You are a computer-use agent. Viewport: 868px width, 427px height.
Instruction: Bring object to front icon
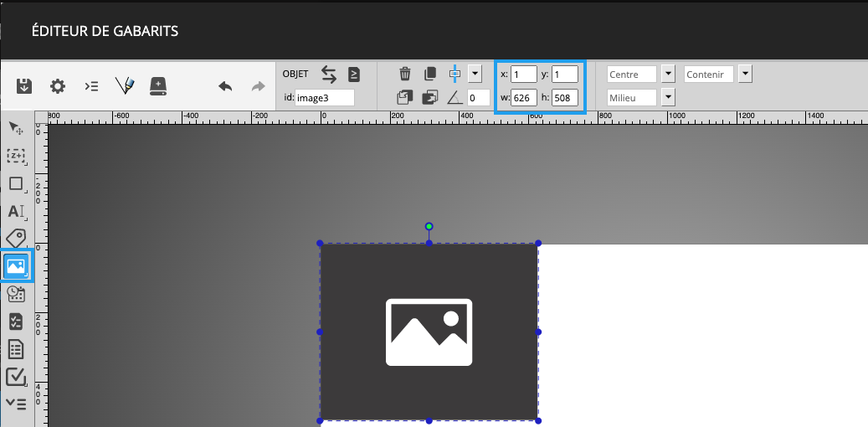click(x=405, y=98)
